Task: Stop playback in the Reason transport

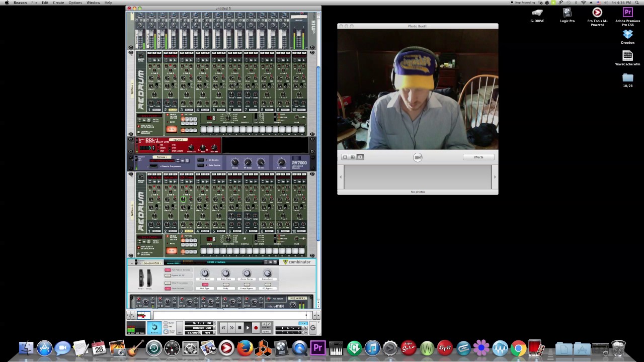Action: [x=239, y=328]
